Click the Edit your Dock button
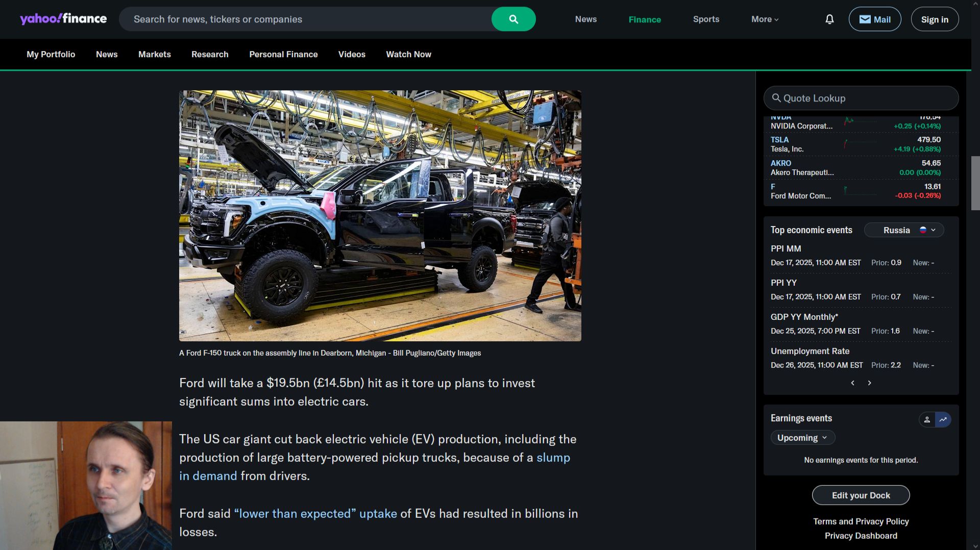Image resolution: width=980 pixels, height=550 pixels. (x=861, y=495)
